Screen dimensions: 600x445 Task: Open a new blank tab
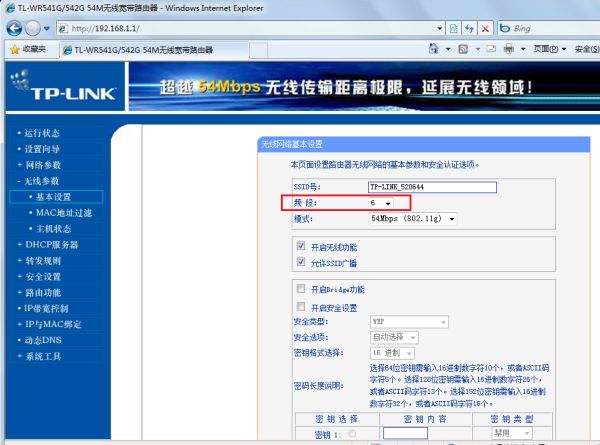(259, 51)
